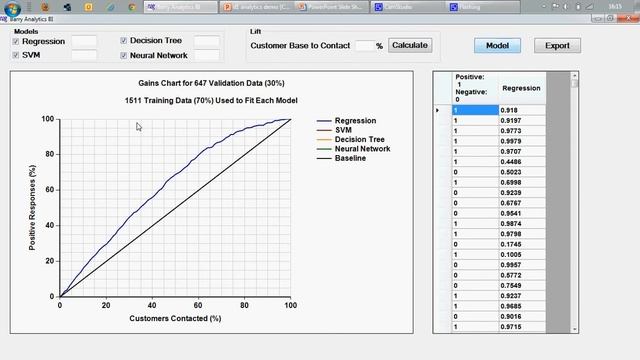This screenshot has height=360, width=640.
Task: Toggle the SVM model checkbox
Action: 16,55
